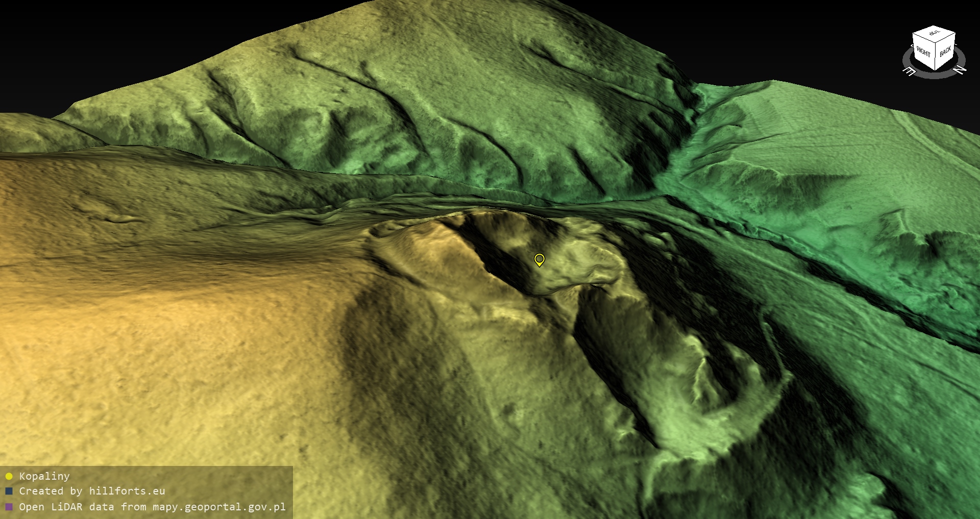Click the purple square legend marker

pos(9,507)
